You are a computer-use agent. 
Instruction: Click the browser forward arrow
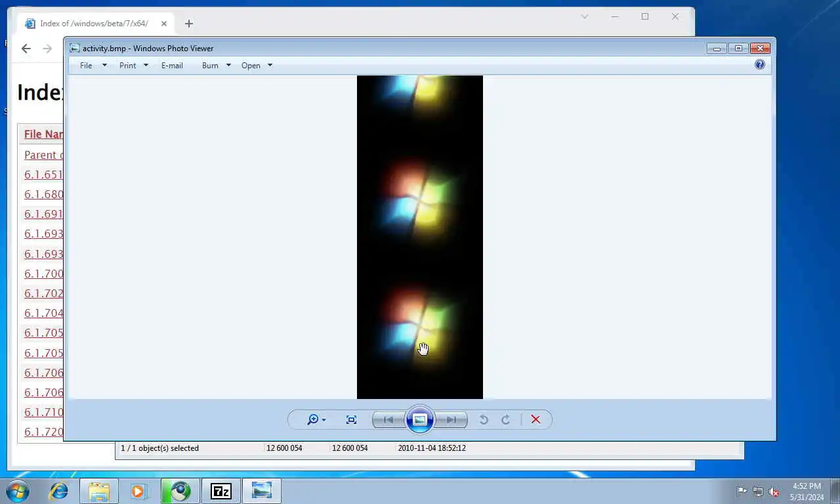click(x=47, y=49)
